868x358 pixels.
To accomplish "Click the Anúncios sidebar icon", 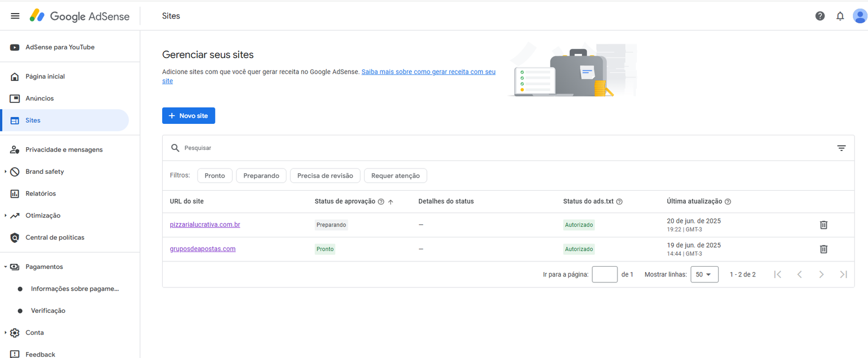I will coord(15,98).
